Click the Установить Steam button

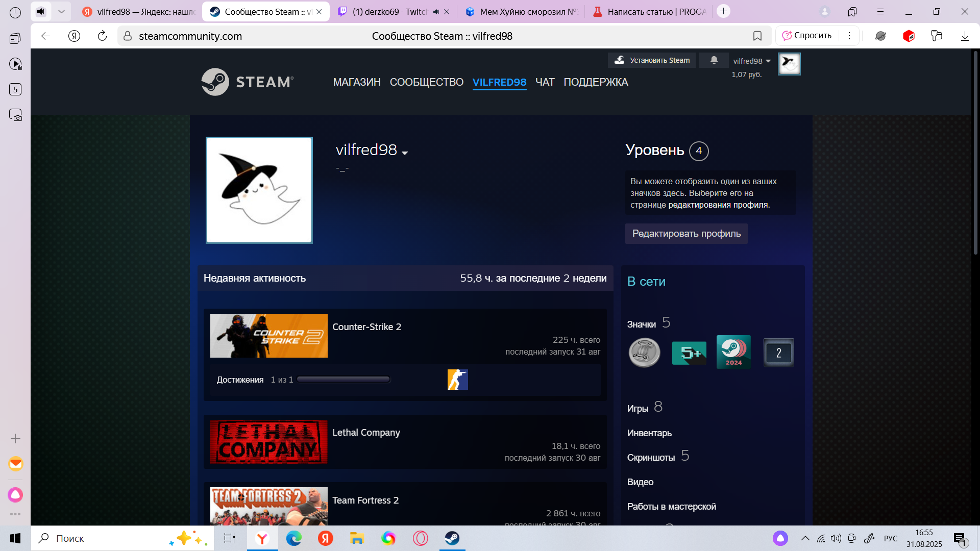[x=652, y=60]
